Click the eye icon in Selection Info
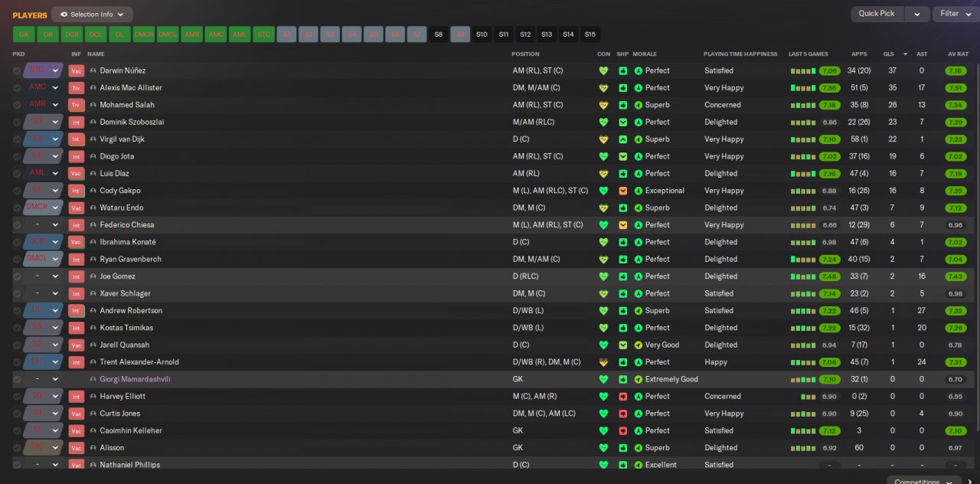Screen dimensions: 980x484 tap(64, 15)
